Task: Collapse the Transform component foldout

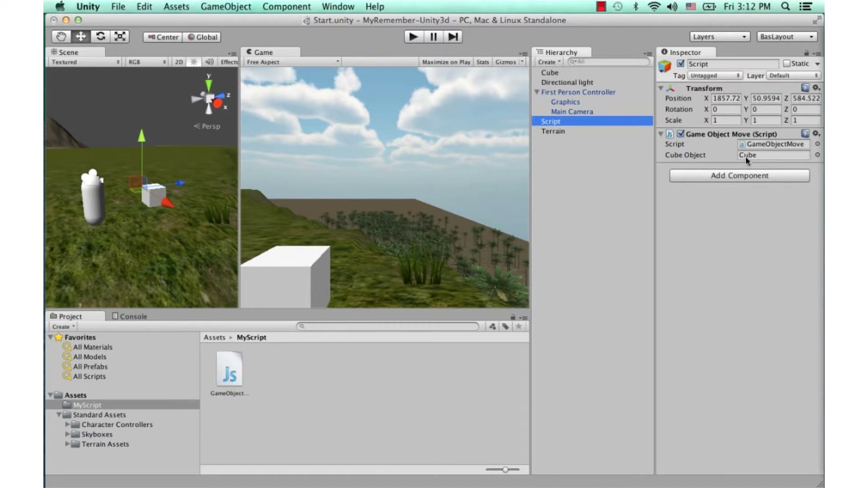Action: click(660, 88)
